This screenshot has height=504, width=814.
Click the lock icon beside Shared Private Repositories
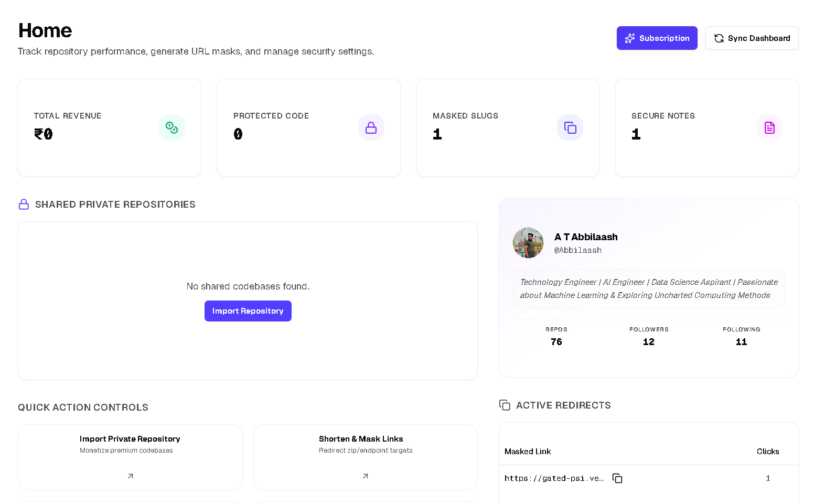pyautogui.click(x=24, y=204)
